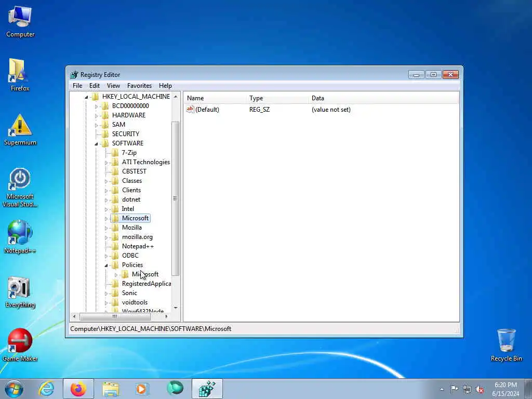
Task: Expand the ODBC key
Action: [x=106, y=256]
